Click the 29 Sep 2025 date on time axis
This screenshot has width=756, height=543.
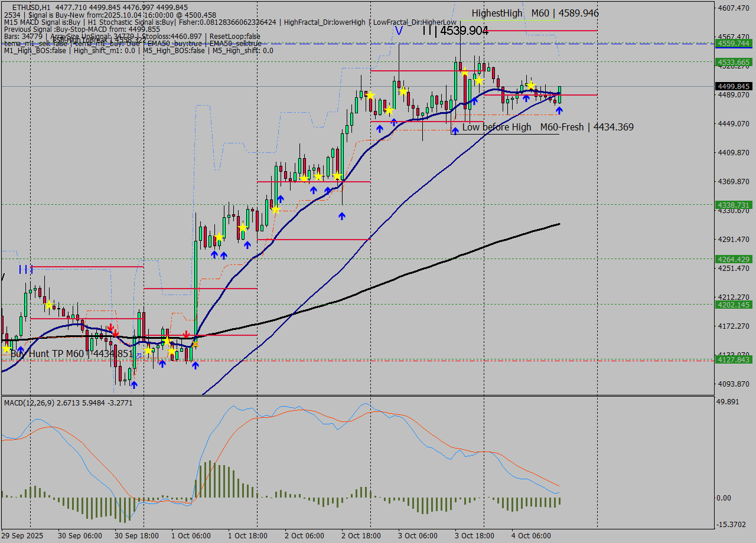tap(22, 535)
